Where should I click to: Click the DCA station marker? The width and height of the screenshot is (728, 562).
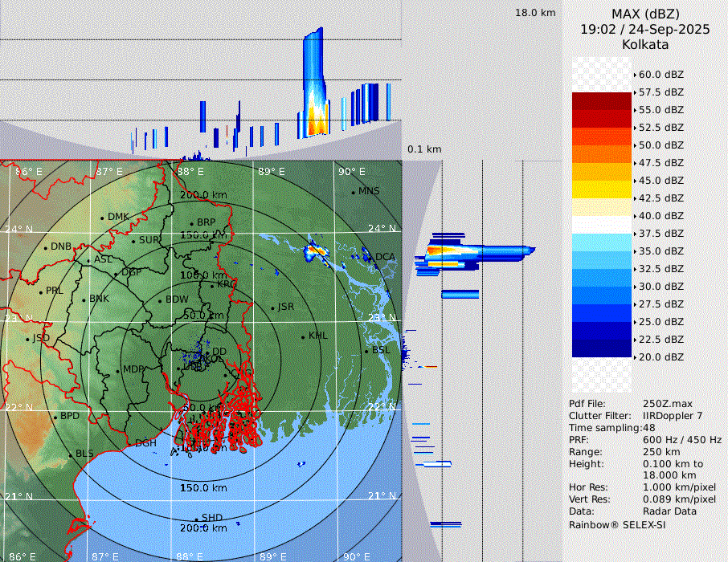(x=371, y=258)
